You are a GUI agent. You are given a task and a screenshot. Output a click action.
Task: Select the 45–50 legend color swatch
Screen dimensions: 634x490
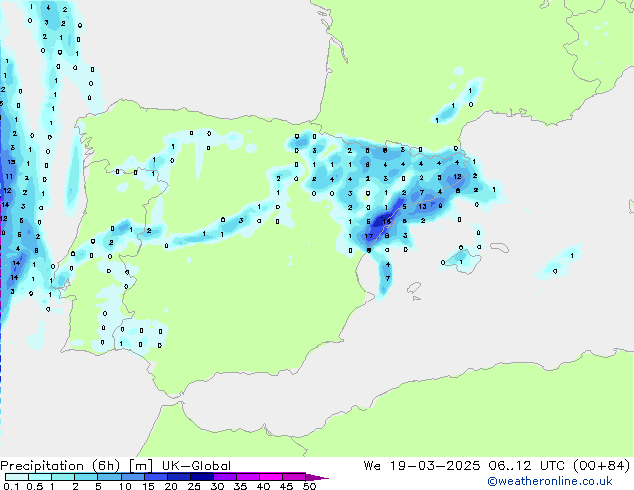click(x=294, y=477)
